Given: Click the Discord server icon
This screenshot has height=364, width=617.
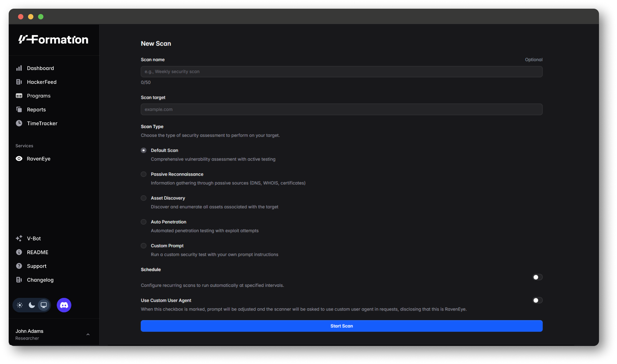Looking at the screenshot, I should [64, 305].
